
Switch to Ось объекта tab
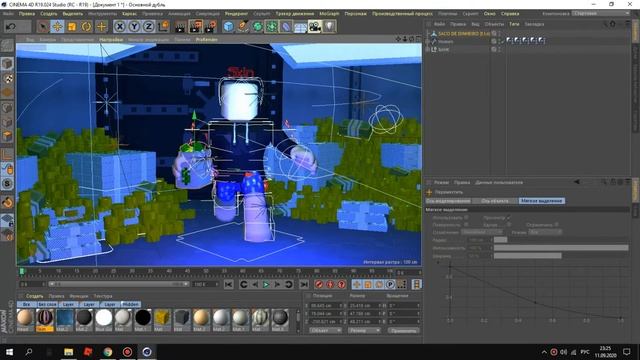coord(494,201)
